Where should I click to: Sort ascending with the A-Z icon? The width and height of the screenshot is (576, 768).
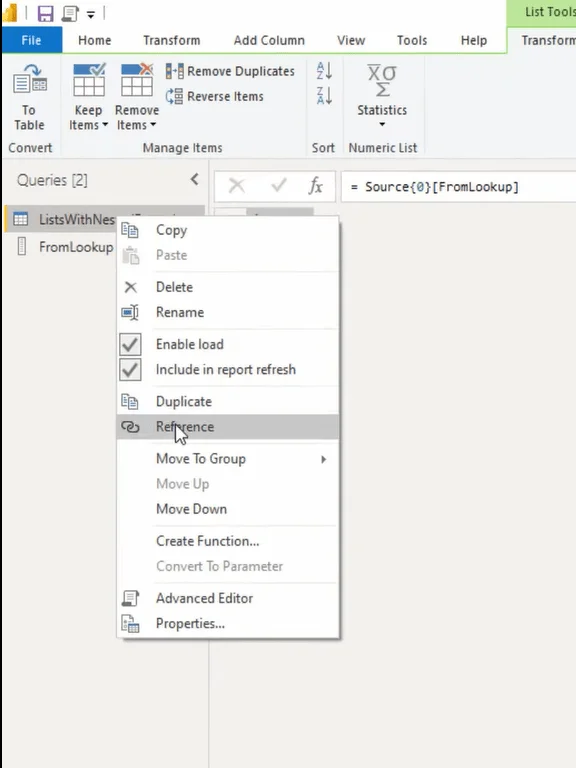click(324, 71)
